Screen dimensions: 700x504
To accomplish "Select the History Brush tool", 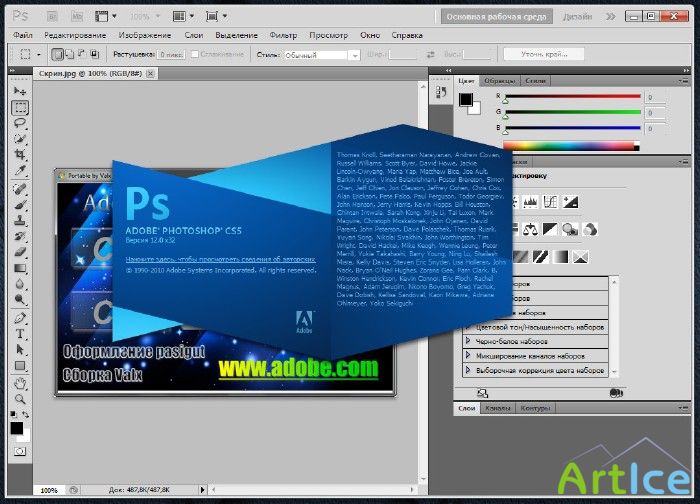I will [x=20, y=236].
